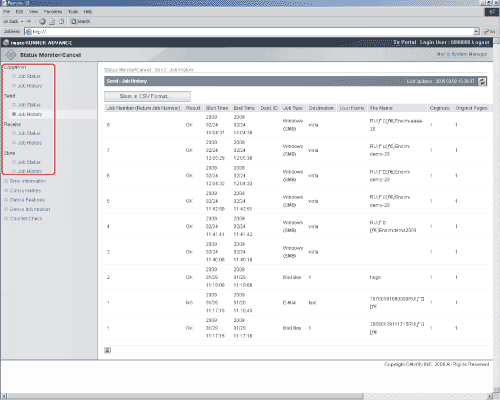Click the To Portal link

point(405,42)
